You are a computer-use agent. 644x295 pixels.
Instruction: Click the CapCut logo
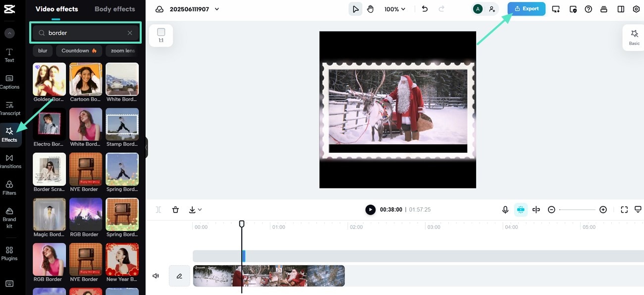9,9
